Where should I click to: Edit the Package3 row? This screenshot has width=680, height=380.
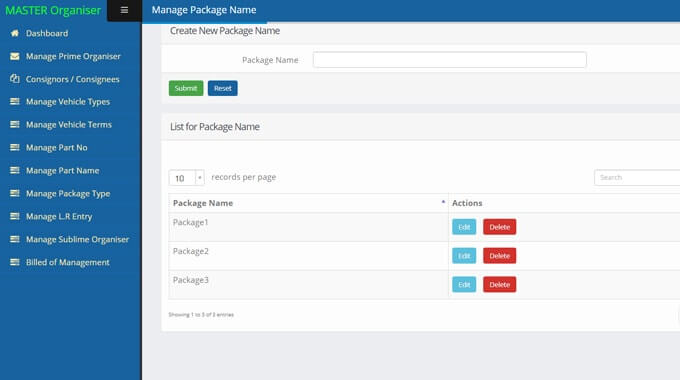(x=464, y=285)
